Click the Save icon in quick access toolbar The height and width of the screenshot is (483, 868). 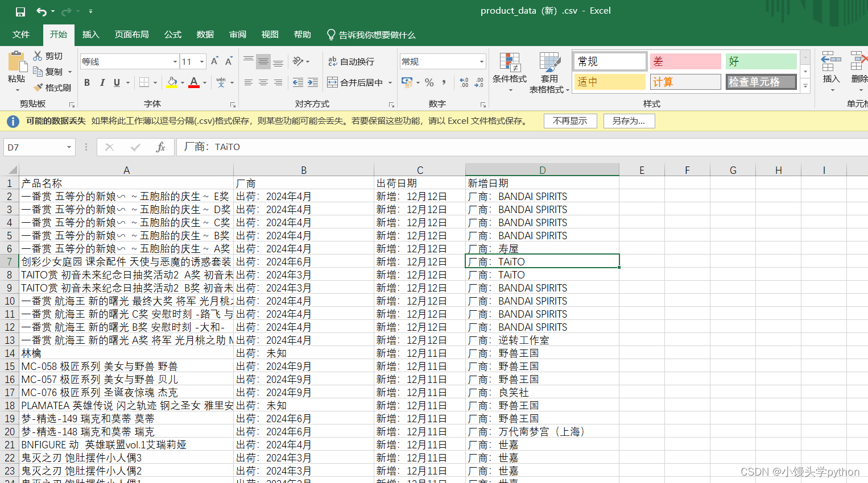click(x=20, y=11)
